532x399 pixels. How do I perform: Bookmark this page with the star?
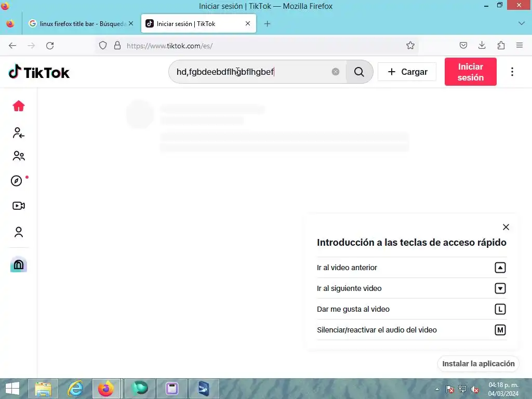410,46
